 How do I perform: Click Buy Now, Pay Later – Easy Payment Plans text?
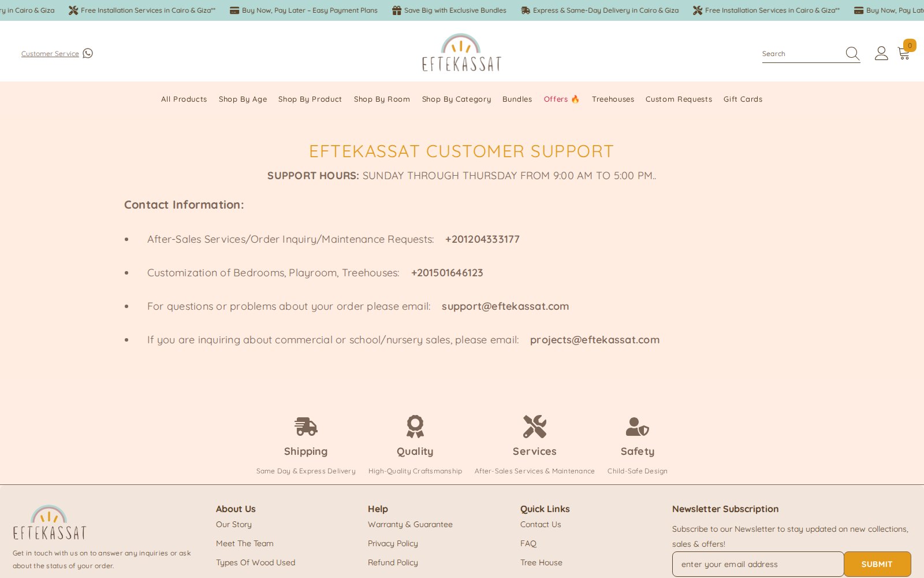point(310,10)
